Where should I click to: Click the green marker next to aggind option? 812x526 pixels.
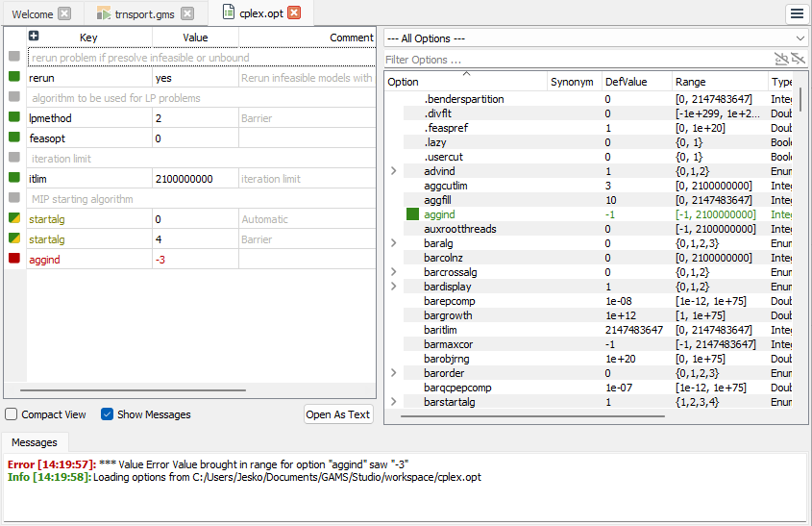(413, 214)
